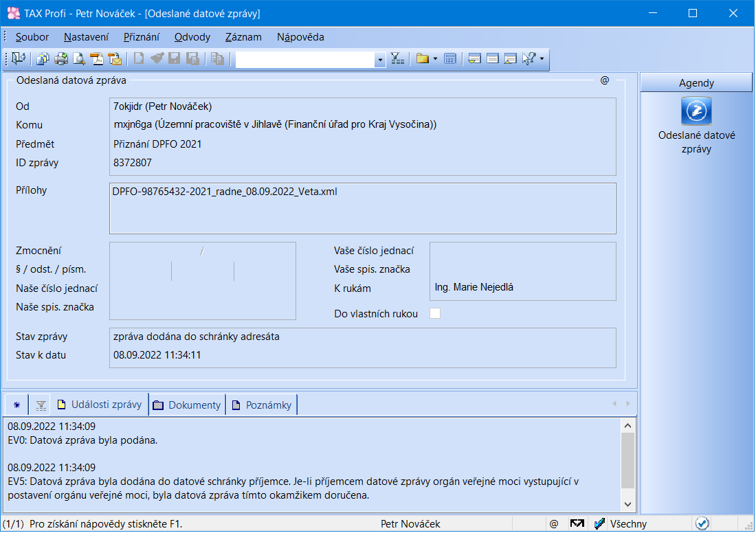Switch to the Dokumenty tab
The height and width of the screenshot is (533, 756).
187,405
